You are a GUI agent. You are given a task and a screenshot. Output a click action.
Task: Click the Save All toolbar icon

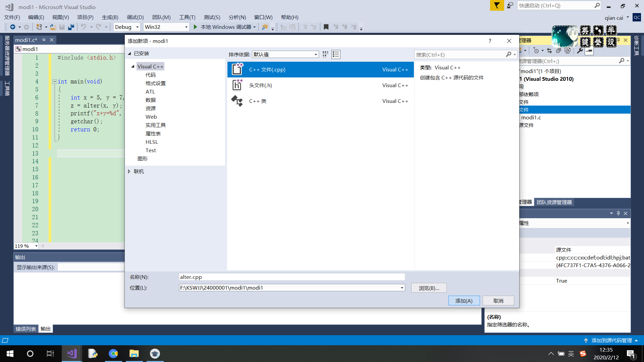[x=71, y=27]
